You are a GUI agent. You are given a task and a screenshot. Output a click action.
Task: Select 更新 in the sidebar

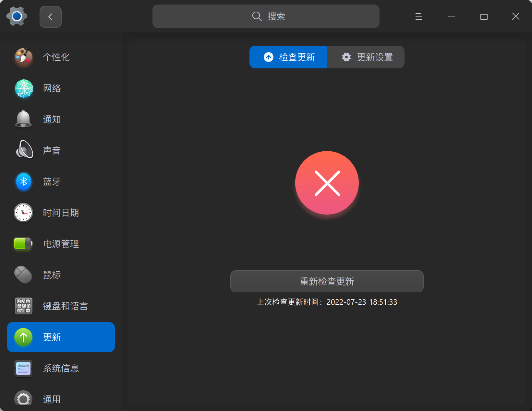pyautogui.click(x=61, y=337)
